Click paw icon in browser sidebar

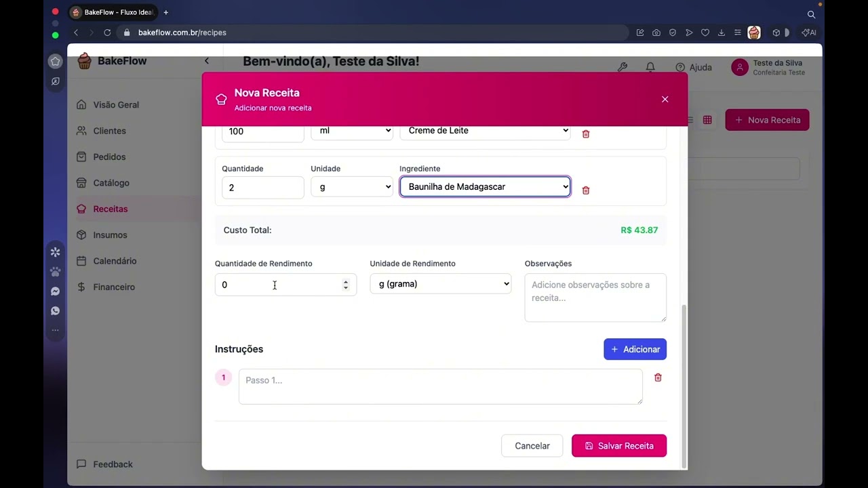(x=56, y=272)
